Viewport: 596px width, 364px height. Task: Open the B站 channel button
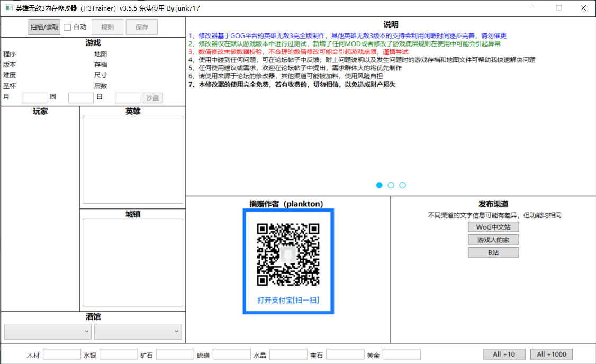493,252
